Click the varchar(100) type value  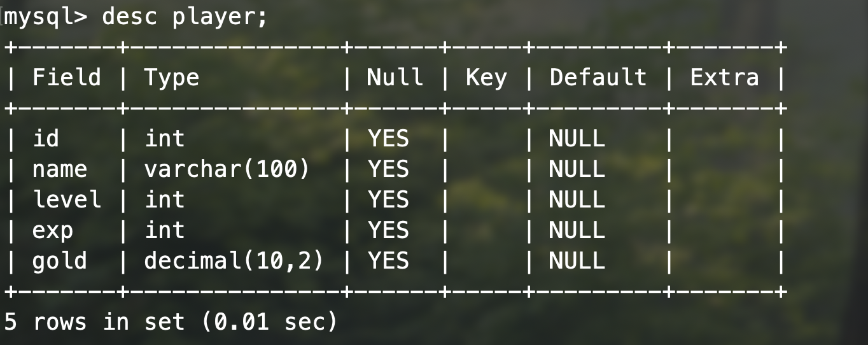(x=227, y=169)
